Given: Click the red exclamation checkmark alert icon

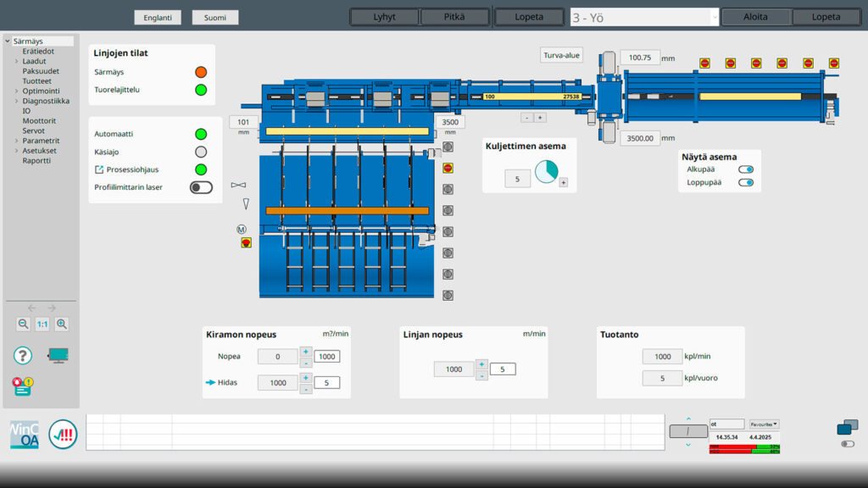Looking at the screenshot, I should click(63, 435).
